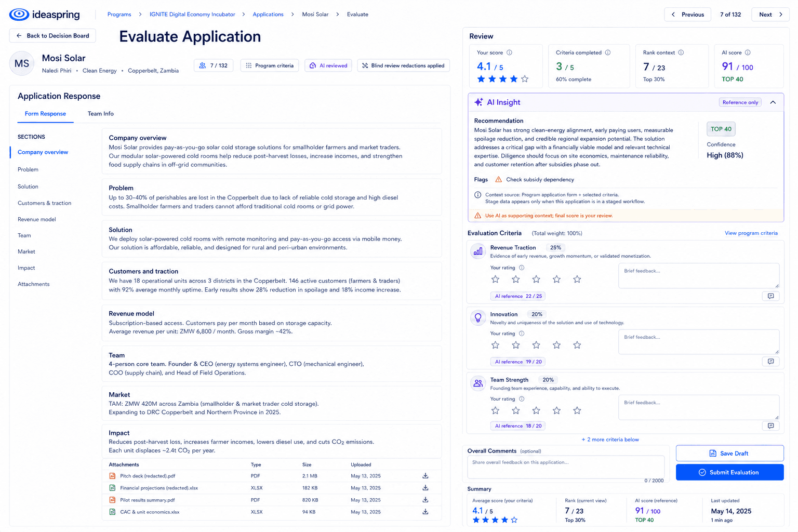Click the Team Strength people icon
This screenshot has height=532, width=798.
[478, 383]
